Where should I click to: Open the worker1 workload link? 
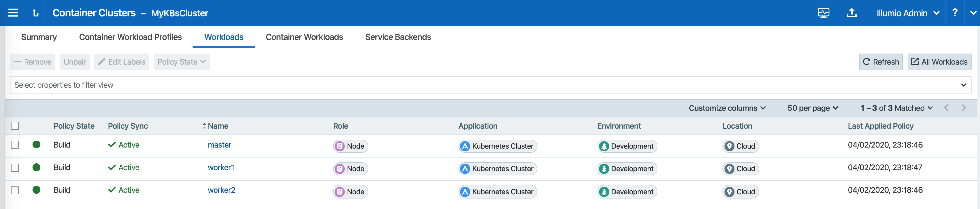click(221, 168)
